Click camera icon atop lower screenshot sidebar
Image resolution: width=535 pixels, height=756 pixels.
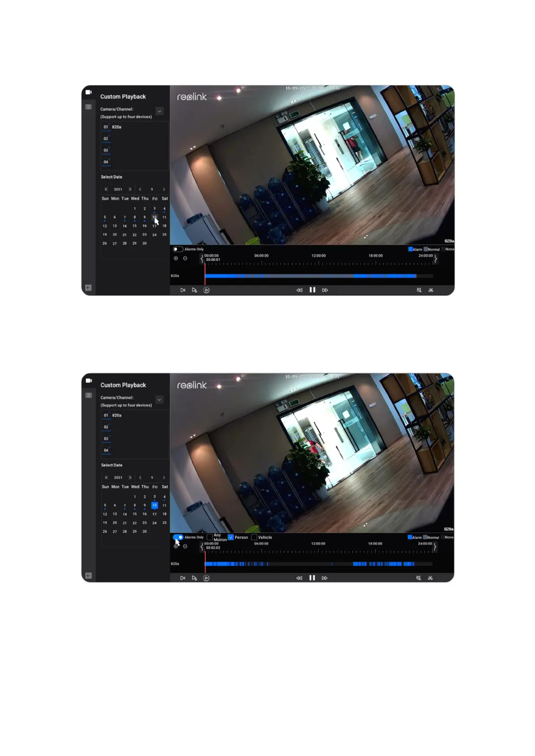tap(88, 380)
